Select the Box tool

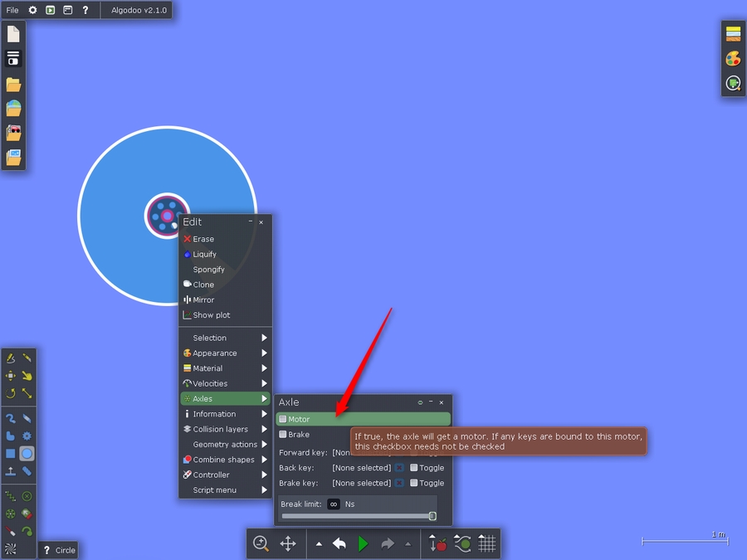point(11,454)
